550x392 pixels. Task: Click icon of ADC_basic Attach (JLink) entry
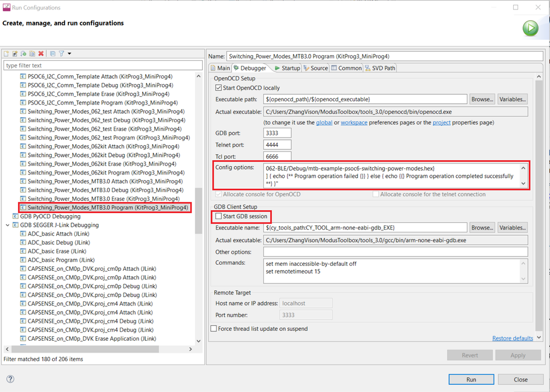23,234
